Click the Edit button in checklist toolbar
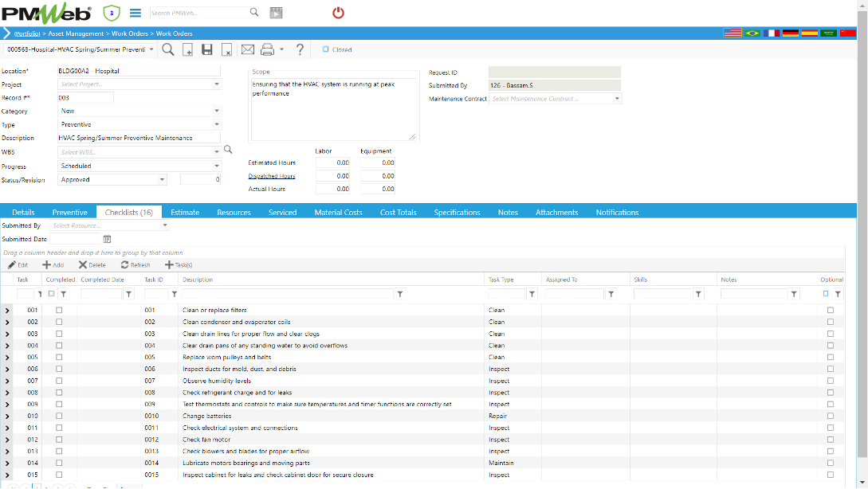 pyautogui.click(x=18, y=265)
